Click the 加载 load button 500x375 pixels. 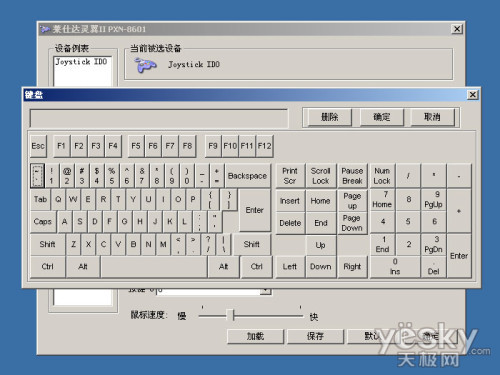click(x=255, y=336)
